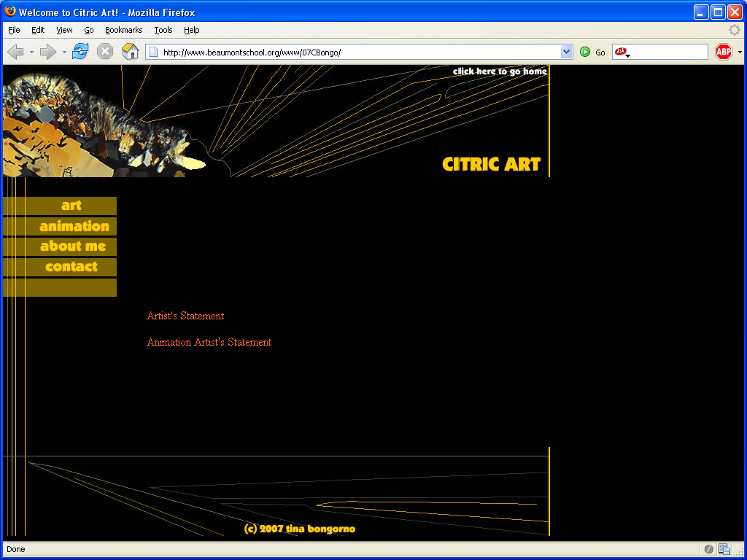The height and width of the screenshot is (560, 747).
Task: Click the animation navigation button
Action: [60, 226]
